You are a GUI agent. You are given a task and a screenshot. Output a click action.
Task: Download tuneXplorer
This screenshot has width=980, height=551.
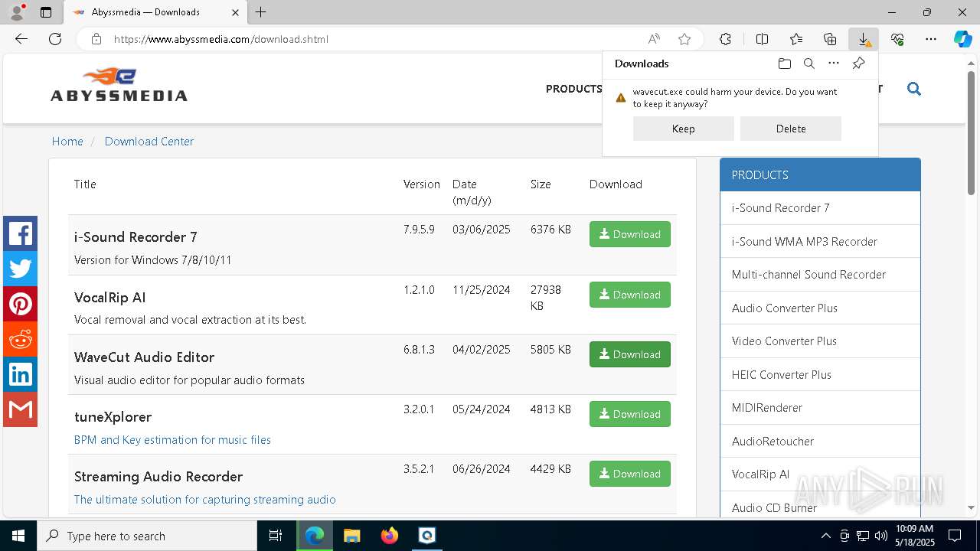[630, 414]
